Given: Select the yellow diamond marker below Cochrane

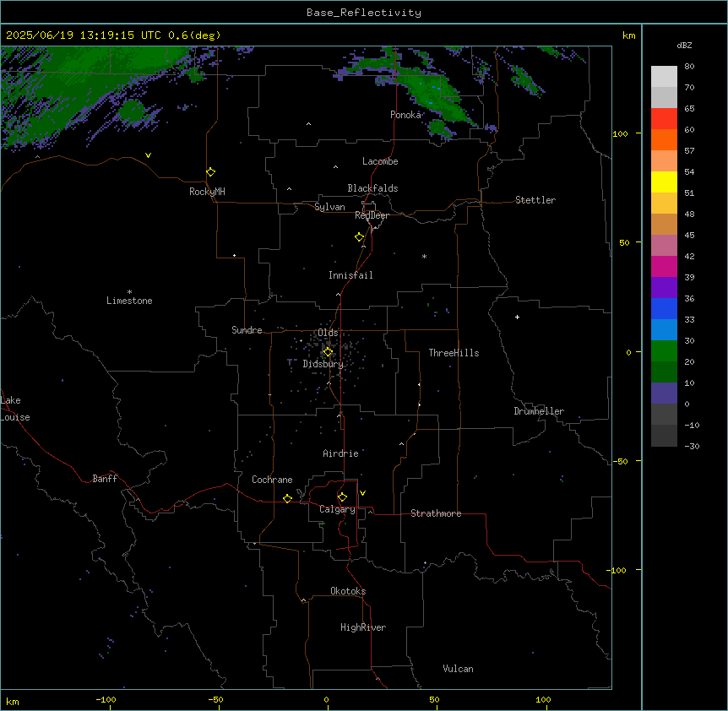Looking at the screenshot, I should click(x=287, y=498).
